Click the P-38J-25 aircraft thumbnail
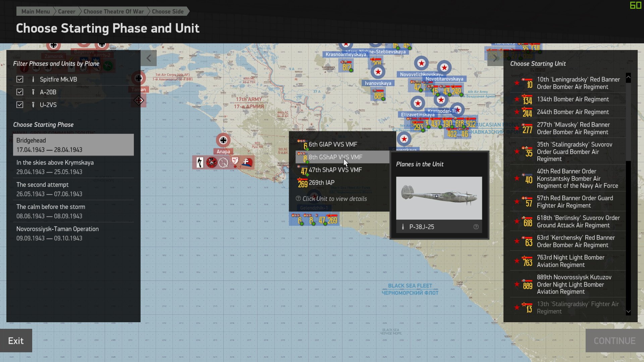Viewport: 644px width, 362px height. [439, 198]
